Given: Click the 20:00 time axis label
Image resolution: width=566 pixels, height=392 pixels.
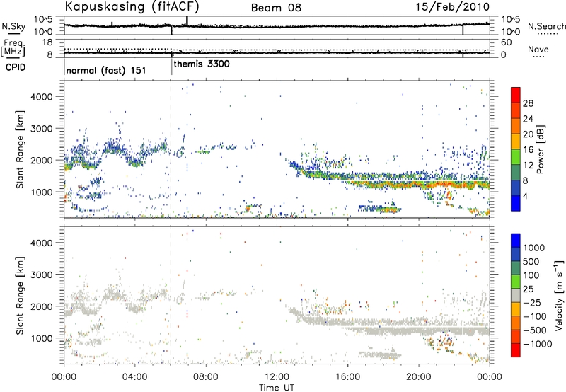Looking at the screenshot, I should pyautogui.click(x=419, y=377).
